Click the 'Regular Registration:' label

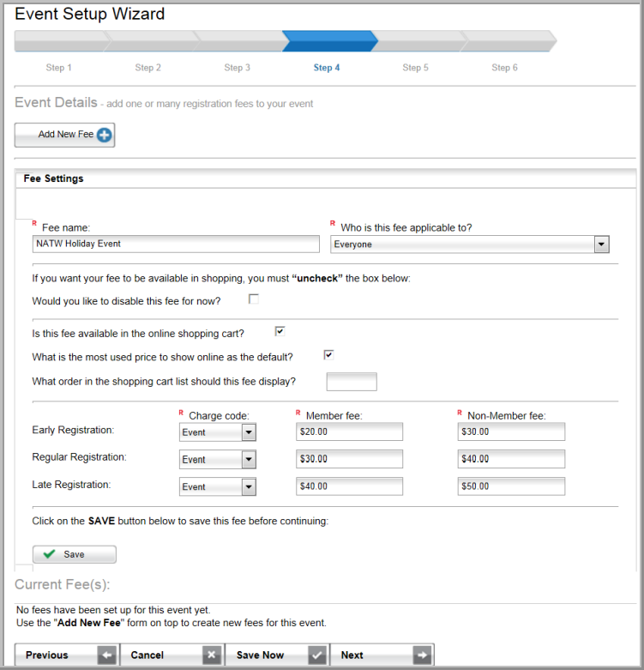(x=80, y=457)
